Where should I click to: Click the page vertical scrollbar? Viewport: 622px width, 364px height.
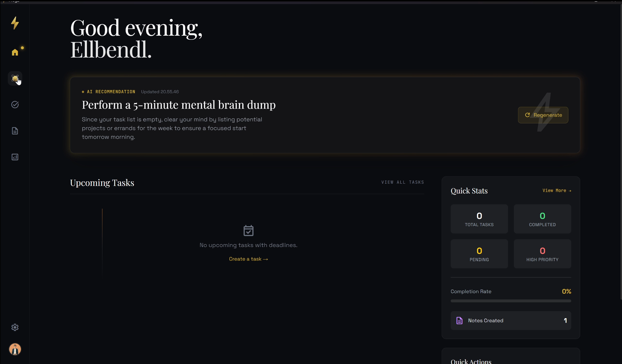point(621,152)
